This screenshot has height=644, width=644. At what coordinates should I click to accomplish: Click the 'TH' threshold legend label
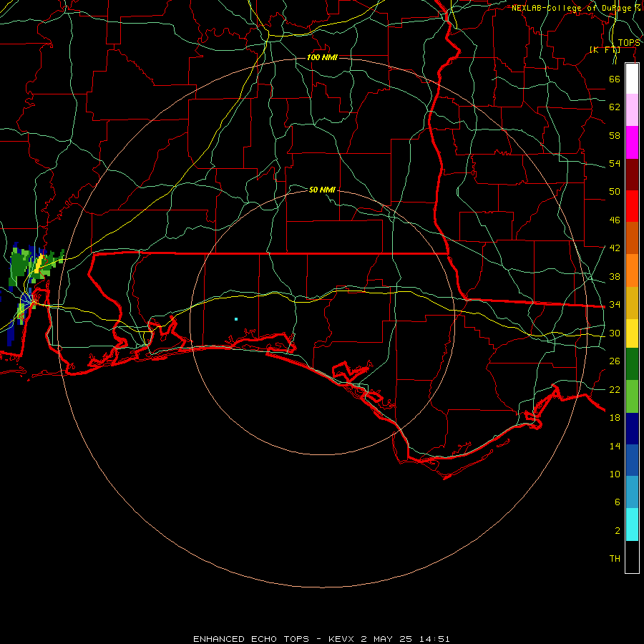click(615, 559)
